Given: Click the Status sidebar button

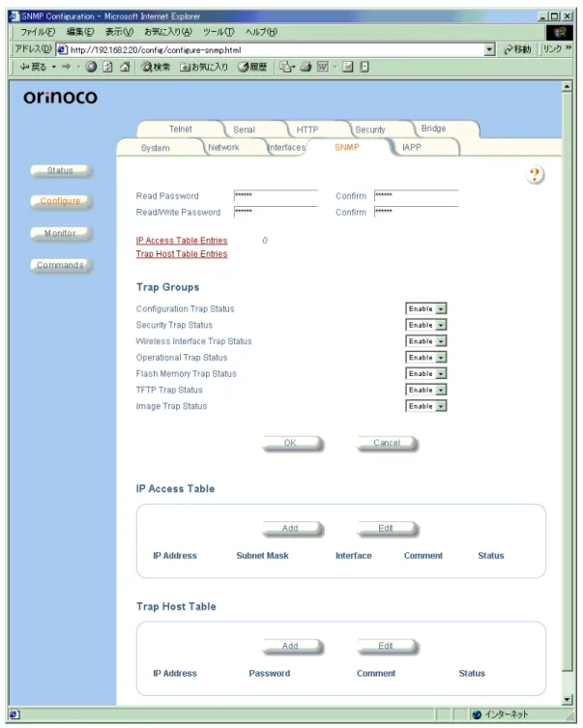Looking at the screenshot, I should (x=60, y=171).
